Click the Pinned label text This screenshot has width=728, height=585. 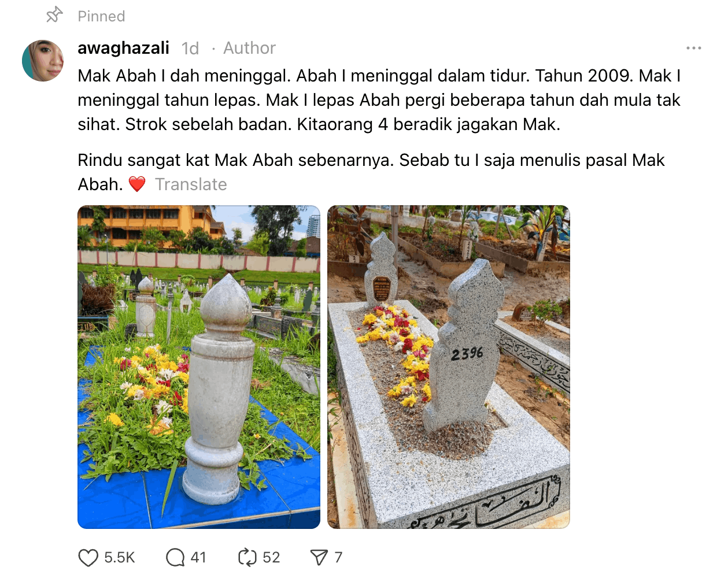coord(101,16)
